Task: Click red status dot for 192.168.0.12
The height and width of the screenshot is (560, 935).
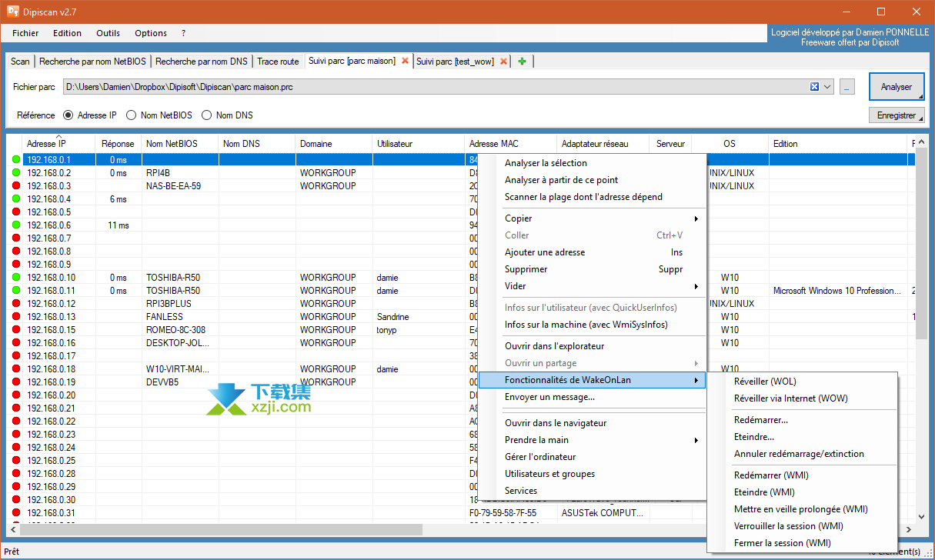Action: pos(16,304)
